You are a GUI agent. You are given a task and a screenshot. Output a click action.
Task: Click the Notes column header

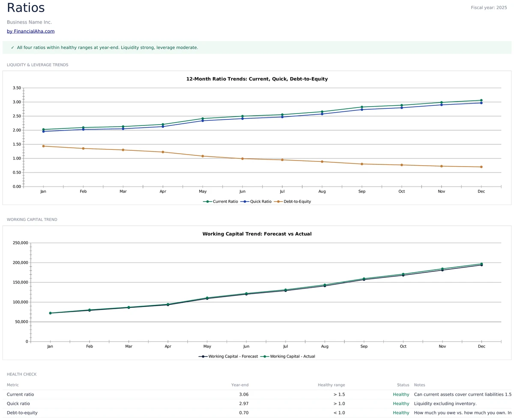(420, 385)
